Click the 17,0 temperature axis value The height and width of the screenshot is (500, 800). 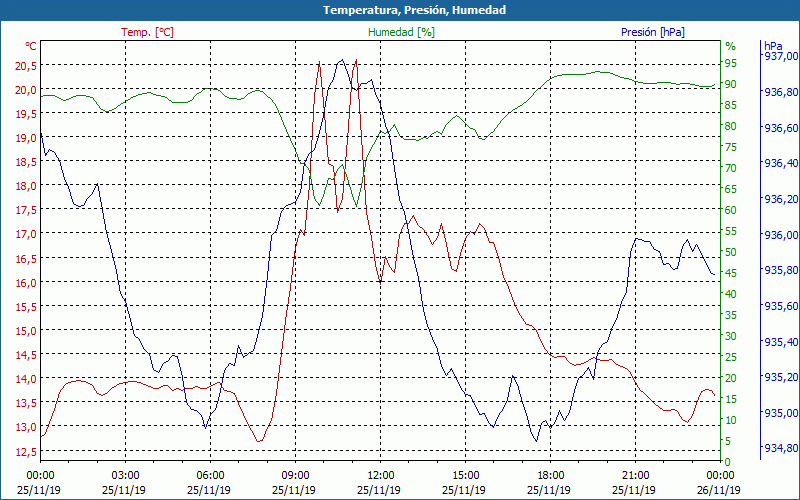pos(27,234)
